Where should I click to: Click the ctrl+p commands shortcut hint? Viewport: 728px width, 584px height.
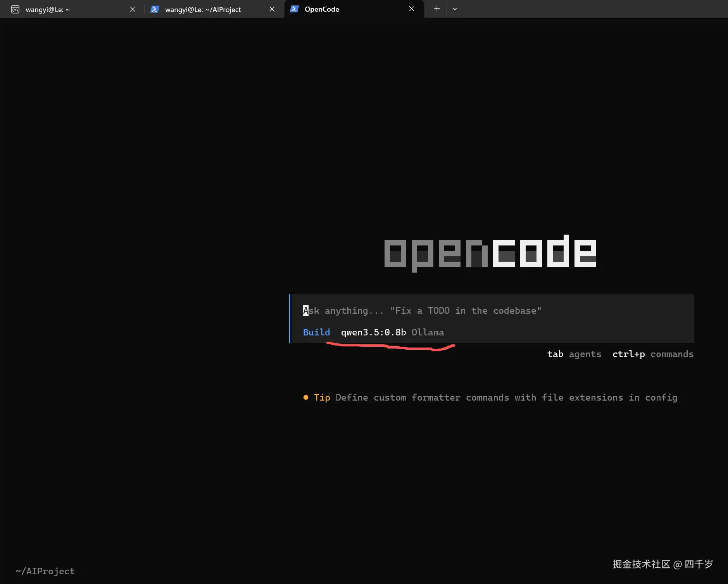[653, 354]
